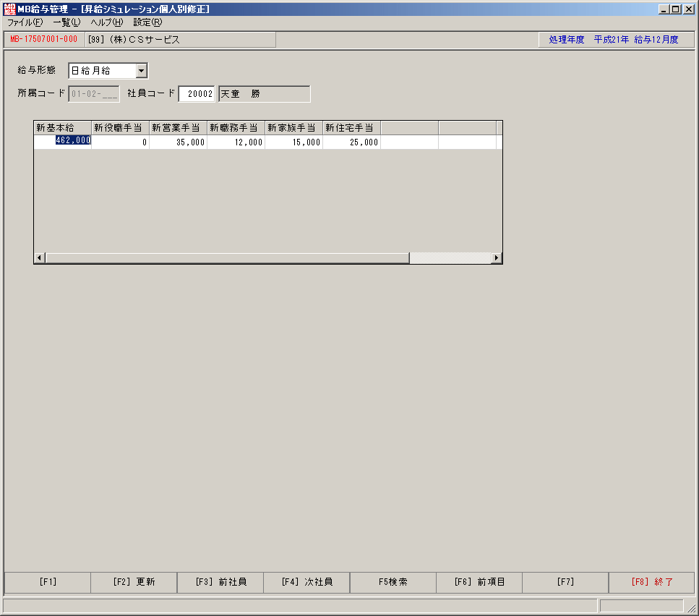Viewport: 699px width, 616px height.
Task: Click the [F8] 終了 button
Action: 652,582
